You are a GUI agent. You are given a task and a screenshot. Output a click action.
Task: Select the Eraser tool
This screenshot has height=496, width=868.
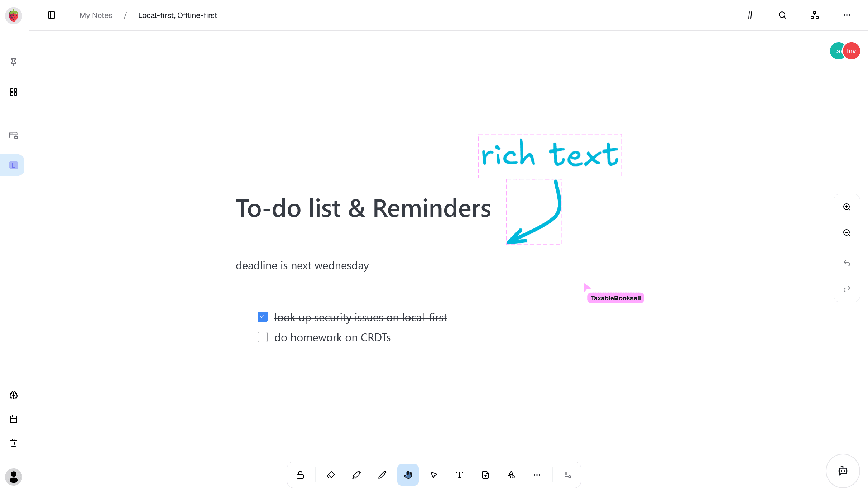[330, 475]
